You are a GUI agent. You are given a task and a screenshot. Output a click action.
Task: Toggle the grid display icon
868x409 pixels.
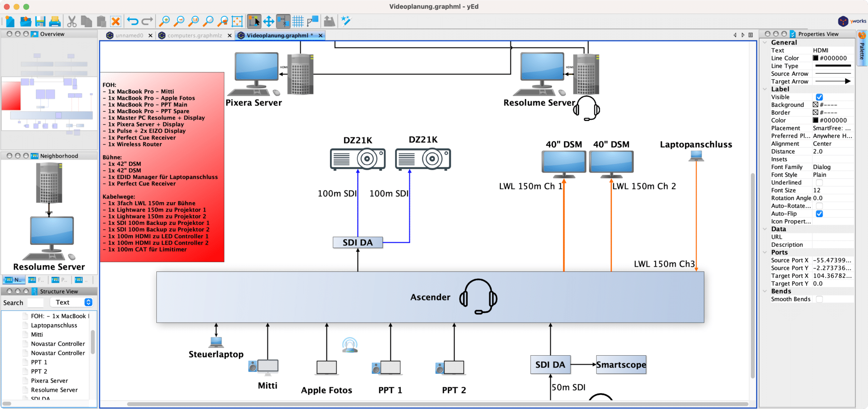(298, 21)
